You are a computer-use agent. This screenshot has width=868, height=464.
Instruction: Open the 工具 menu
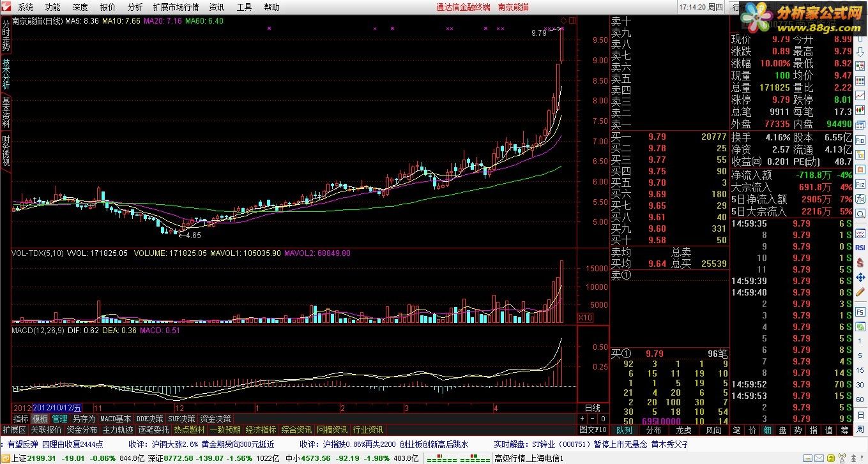pos(244,7)
